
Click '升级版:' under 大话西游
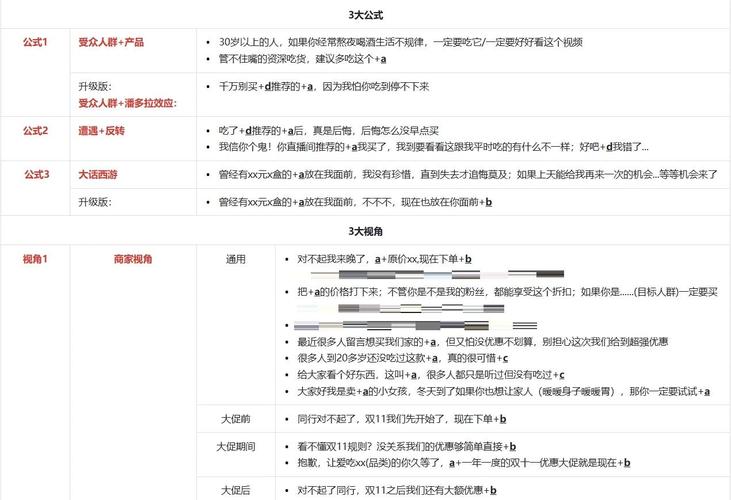(x=95, y=202)
